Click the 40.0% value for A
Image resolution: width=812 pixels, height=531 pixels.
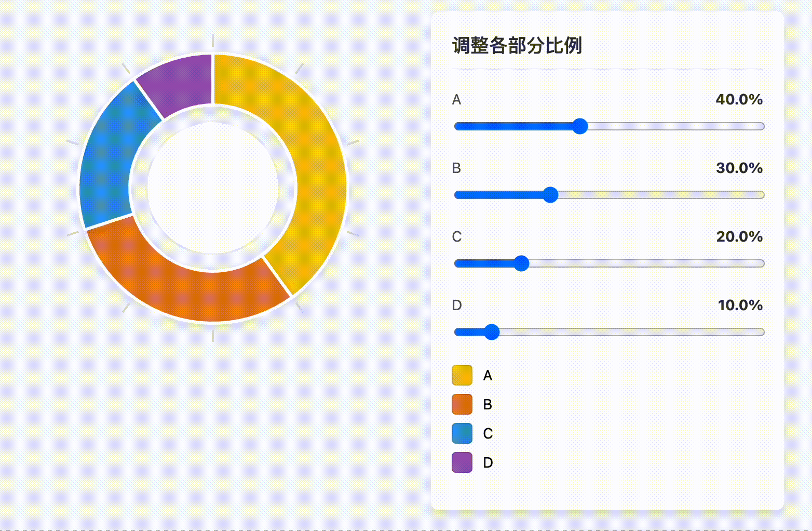[739, 99]
